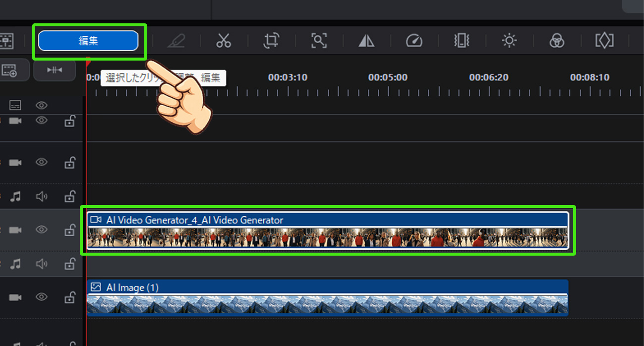Click the three-circles color adjustment icon

click(x=557, y=41)
